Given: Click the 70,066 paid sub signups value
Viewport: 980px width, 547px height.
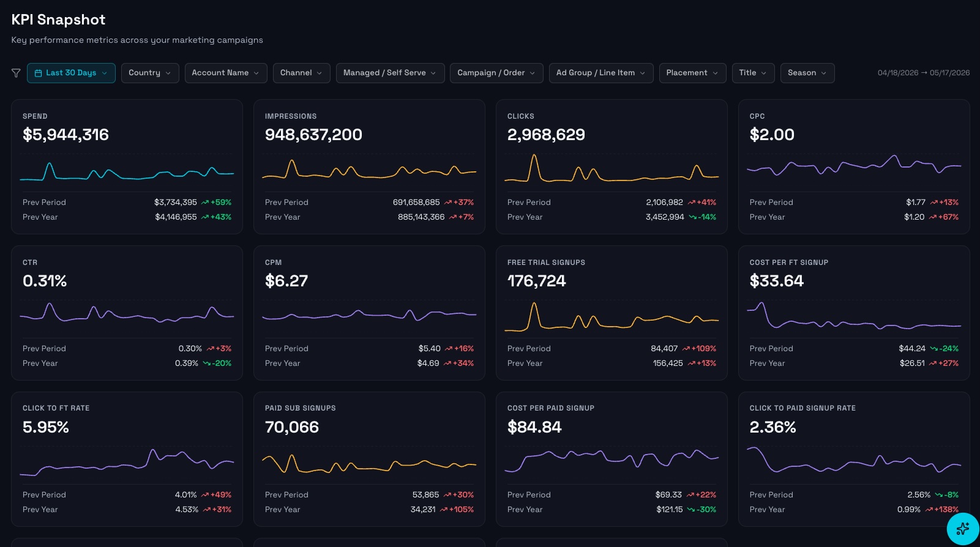Looking at the screenshot, I should [x=292, y=427].
